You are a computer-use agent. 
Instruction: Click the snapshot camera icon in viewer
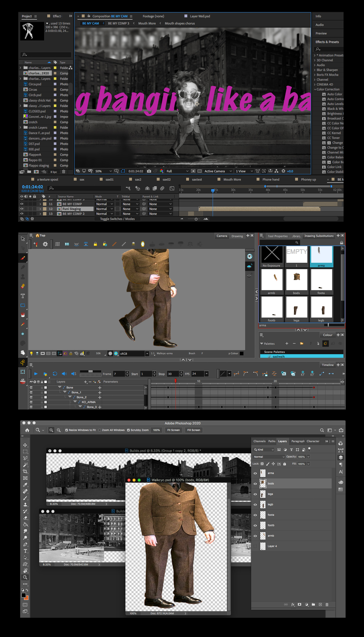pos(149,171)
